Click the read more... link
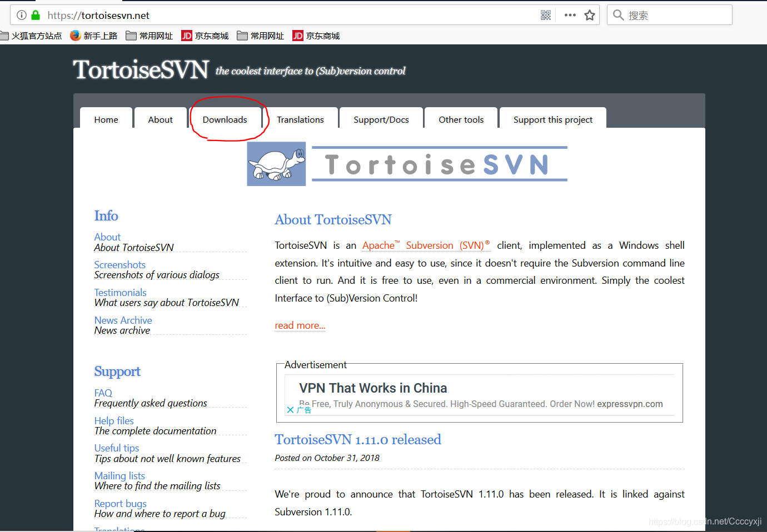 300,325
